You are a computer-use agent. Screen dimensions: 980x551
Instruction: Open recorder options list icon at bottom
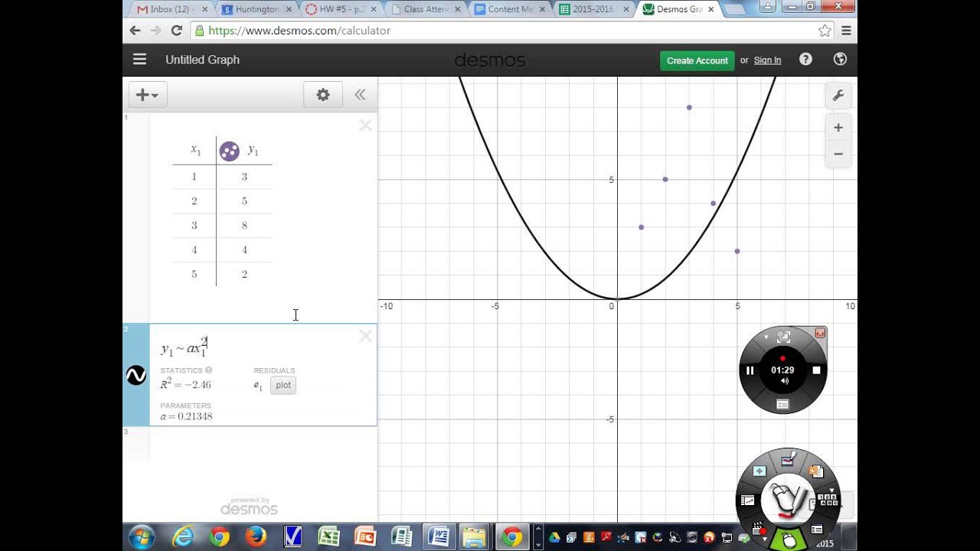point(782,404)
